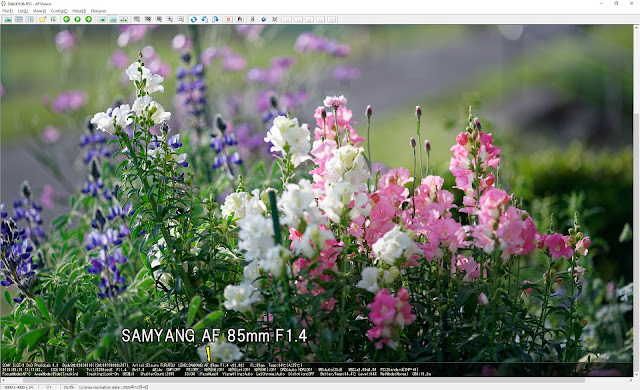The width and height of the screenshot is (640, 390).
Task: Click the 'License expiration date' status text
Action: click(114, 387)
